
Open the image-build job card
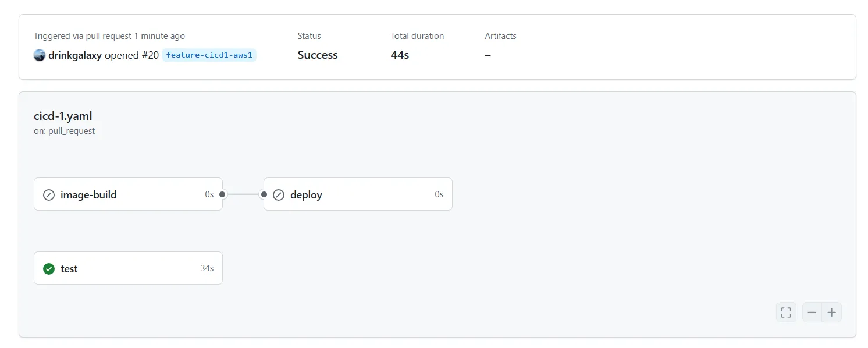[x=128, y=194]
